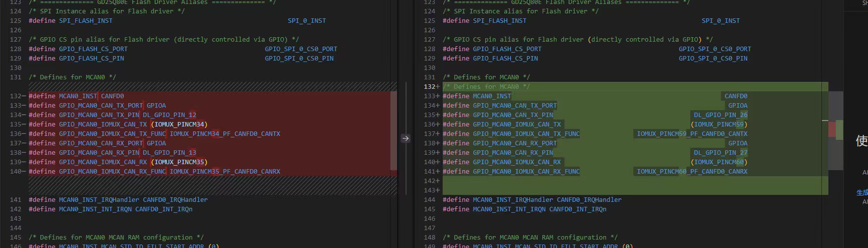Click IOMUX_PINCM60_PF_CANFD0_CANRX in the right pane
Viewport: 868px width, 248px height.
pyautogui.click(x=692, y=171)
